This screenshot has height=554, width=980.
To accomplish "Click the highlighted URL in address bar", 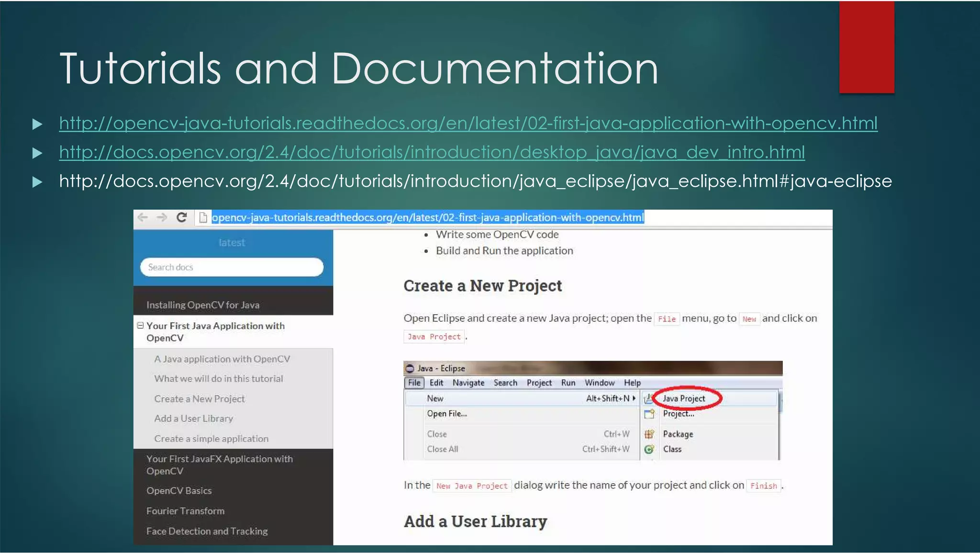I will tap(427, 217).
